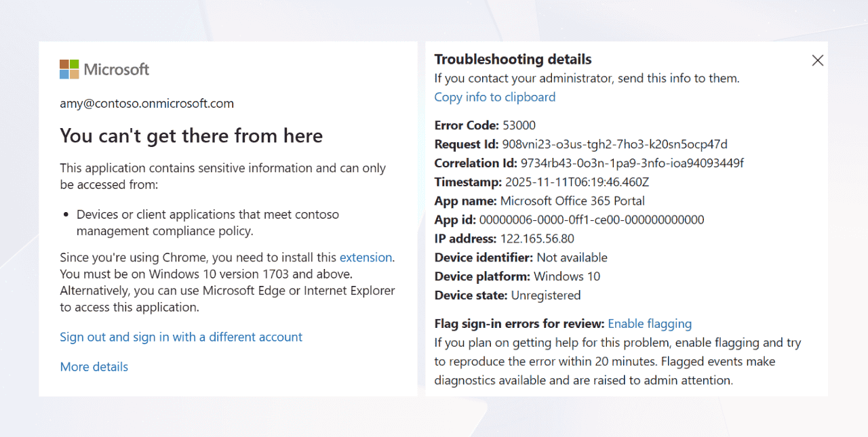The height and width of the screenshot is (437, 868).
Task: Click the Troubleshooting details title
Action: (x=512, y=60)
